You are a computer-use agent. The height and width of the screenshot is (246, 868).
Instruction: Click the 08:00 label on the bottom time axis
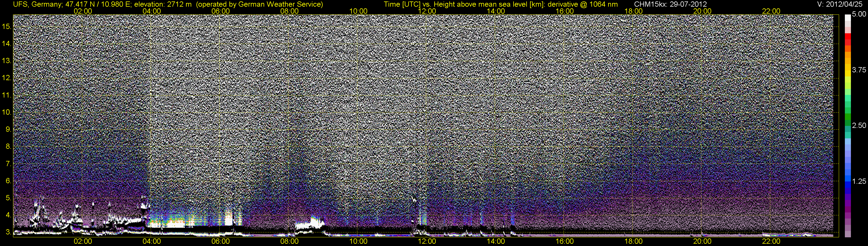pos(289,241)
